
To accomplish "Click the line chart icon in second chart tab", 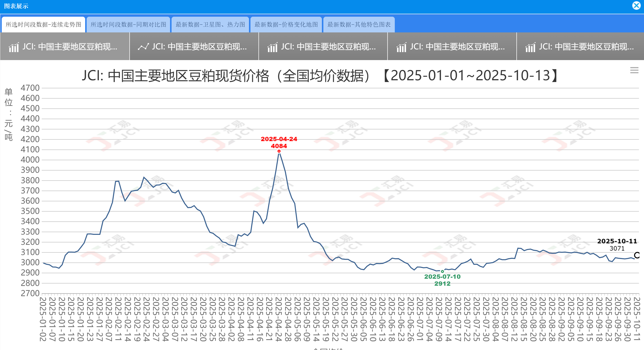I will point(143,47).
